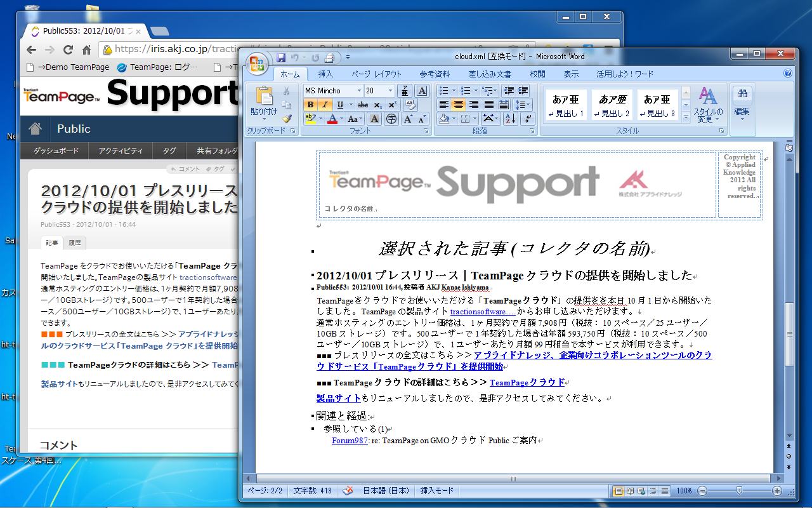Toggle Italic formatting

[x=325, y=105]
